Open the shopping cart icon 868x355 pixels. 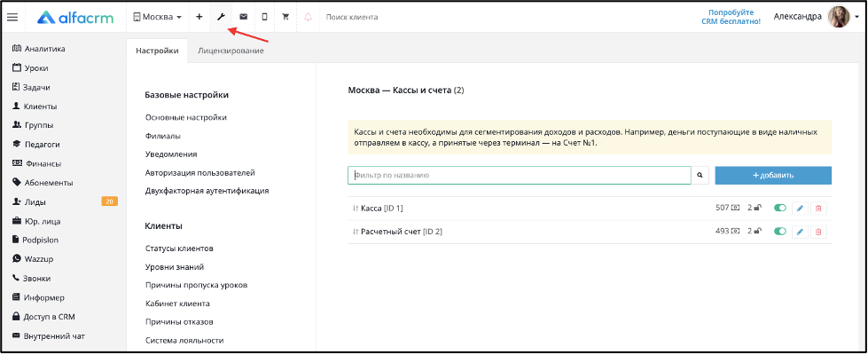point(285,17)
